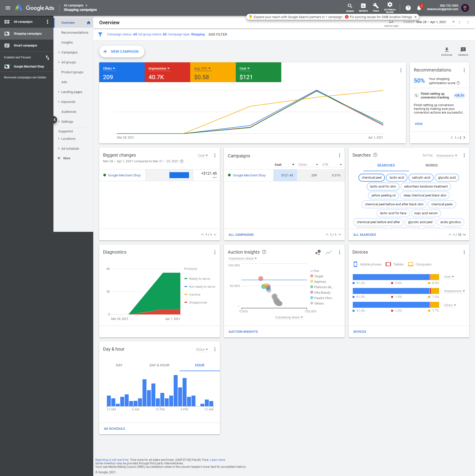Open the Impression share dropdown
Viewport: 475px width, 476px height.
(243, 259)
